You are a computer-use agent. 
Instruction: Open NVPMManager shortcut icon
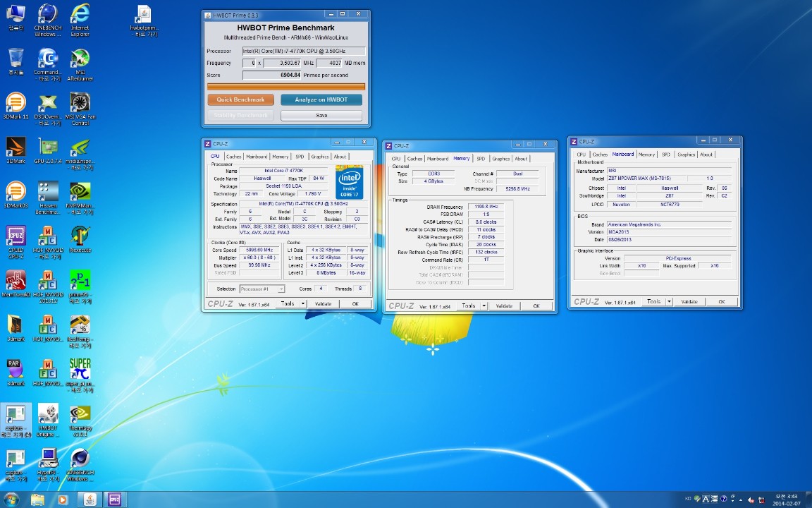pyautogui.click(x=80, y=198)
